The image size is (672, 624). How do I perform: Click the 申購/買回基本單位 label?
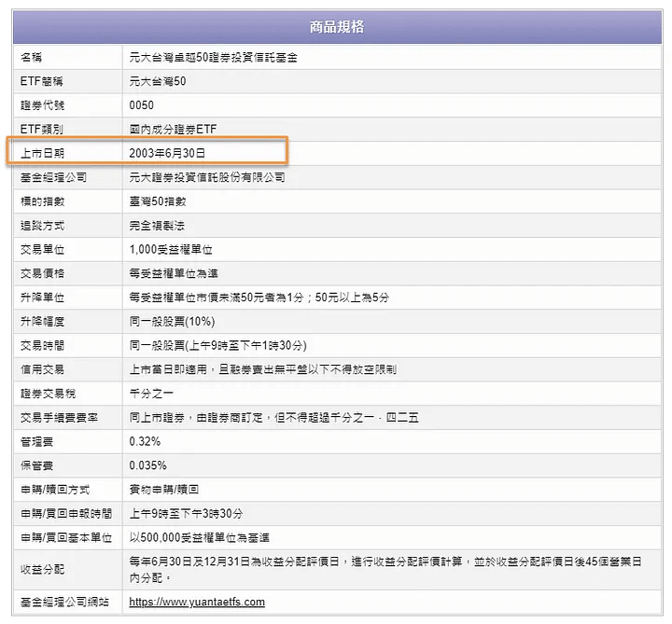coord(66,537)
